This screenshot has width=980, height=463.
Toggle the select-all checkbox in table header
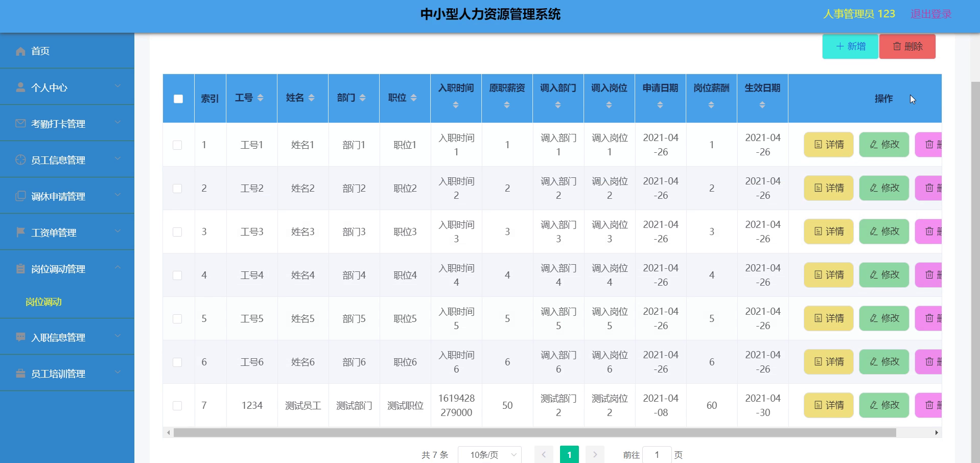click(178, 99)
